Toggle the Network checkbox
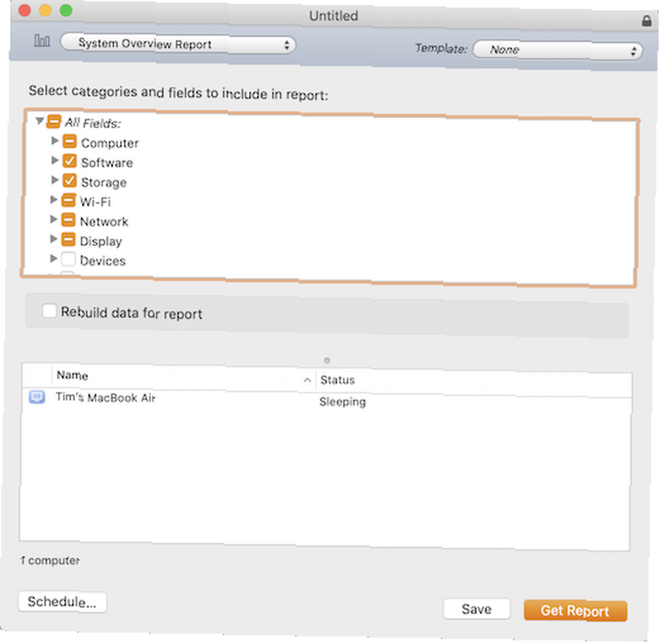The height and width of the screenshot is (644, 660). pos(68,220)
